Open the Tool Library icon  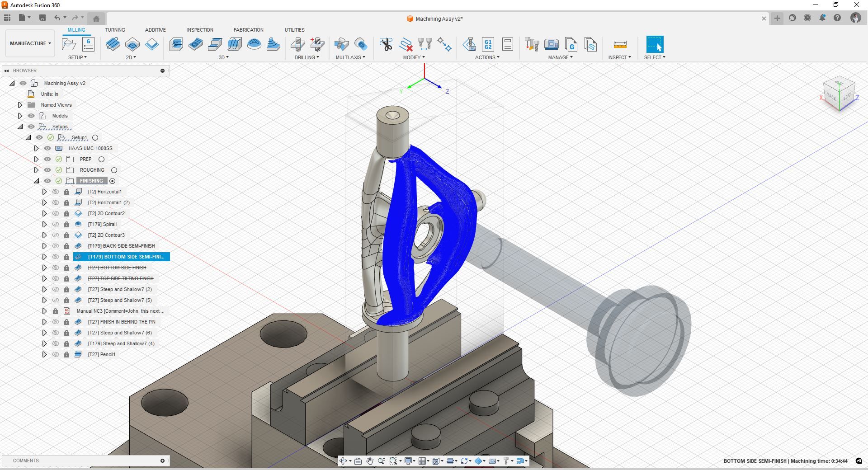532,44
